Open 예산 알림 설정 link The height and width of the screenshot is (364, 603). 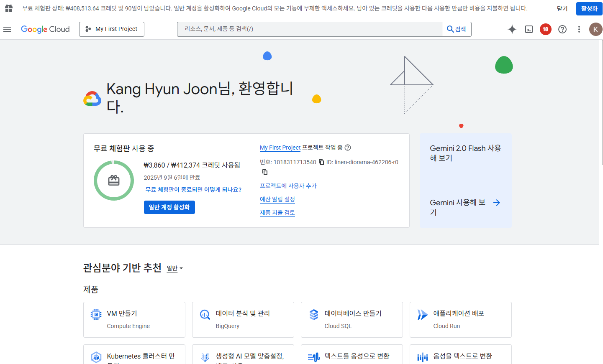coord(277,199)
